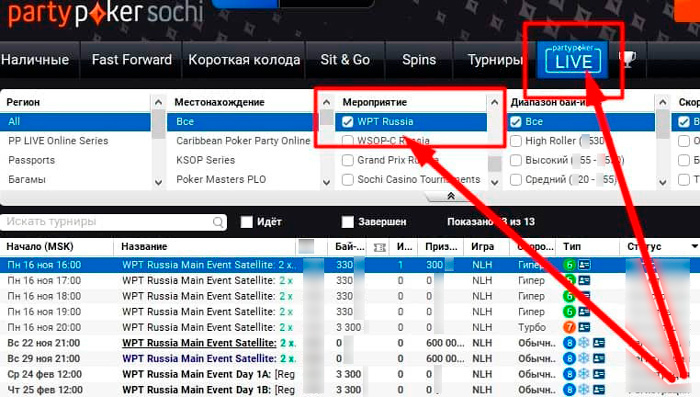Select All in the Регион list

coord(75,121)
